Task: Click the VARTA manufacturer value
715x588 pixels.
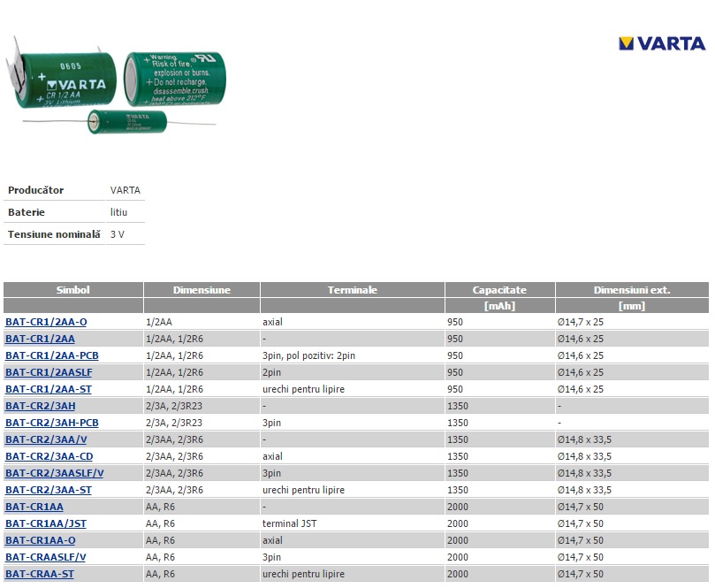Action: coord(126,190)
